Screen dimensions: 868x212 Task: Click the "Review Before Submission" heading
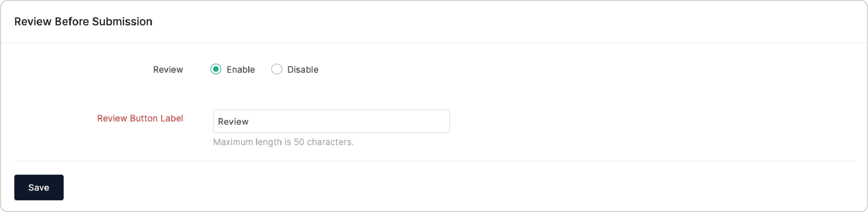coord(83,22)
